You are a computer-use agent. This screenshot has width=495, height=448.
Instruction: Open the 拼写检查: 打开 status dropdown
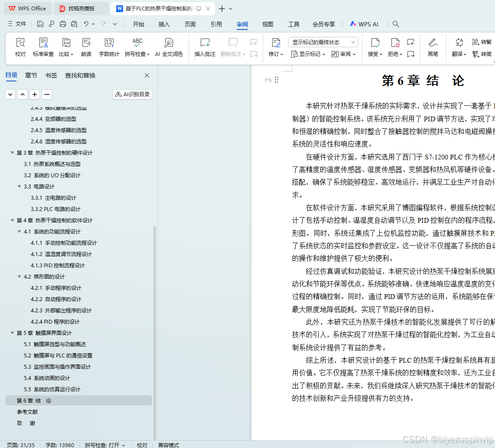pos(105,445)
